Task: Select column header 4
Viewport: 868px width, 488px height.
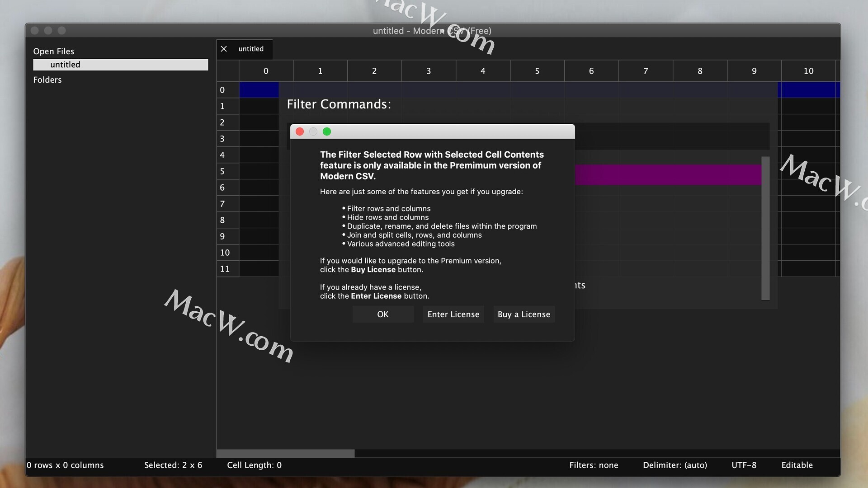Action: 483,71
